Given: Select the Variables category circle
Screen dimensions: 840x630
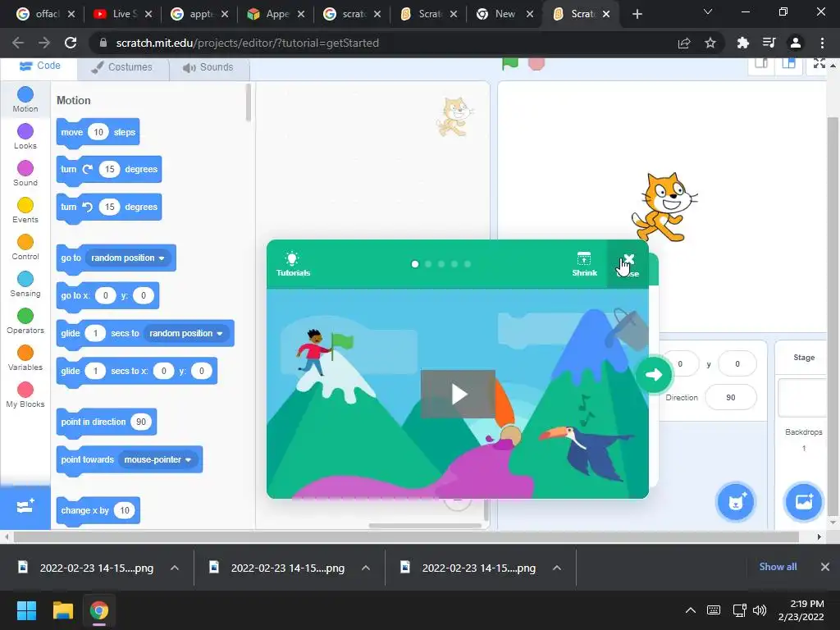Looking at the screenshot, I should tap(25, 353).
